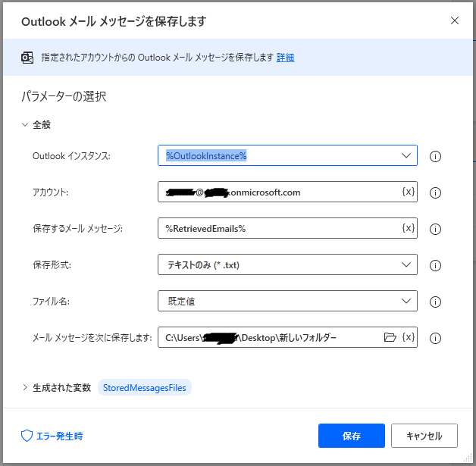Click the キャンセル button

coord(424,436)
